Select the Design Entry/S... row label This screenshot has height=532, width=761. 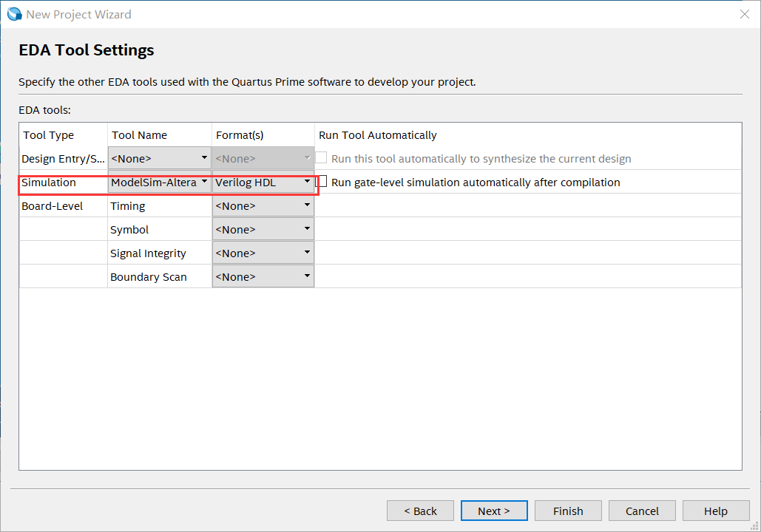pyautogui.click(x=63, y=159)
